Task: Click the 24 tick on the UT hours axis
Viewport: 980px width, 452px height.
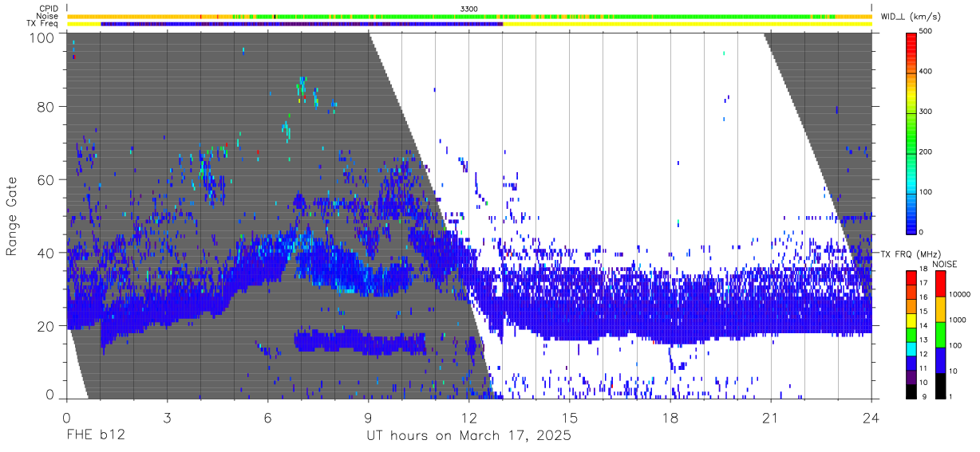Action: pos(871,417)
